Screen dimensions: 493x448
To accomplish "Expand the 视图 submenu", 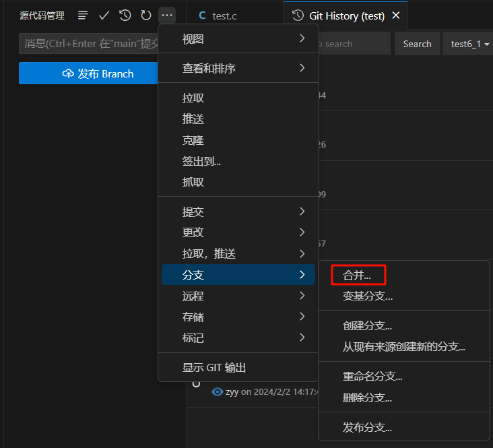I will [x=238, y=39].
